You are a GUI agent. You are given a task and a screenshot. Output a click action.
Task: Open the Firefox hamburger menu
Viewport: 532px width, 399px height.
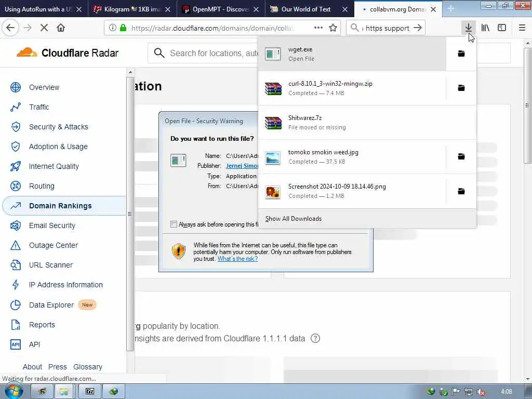[x=522, y=28]
